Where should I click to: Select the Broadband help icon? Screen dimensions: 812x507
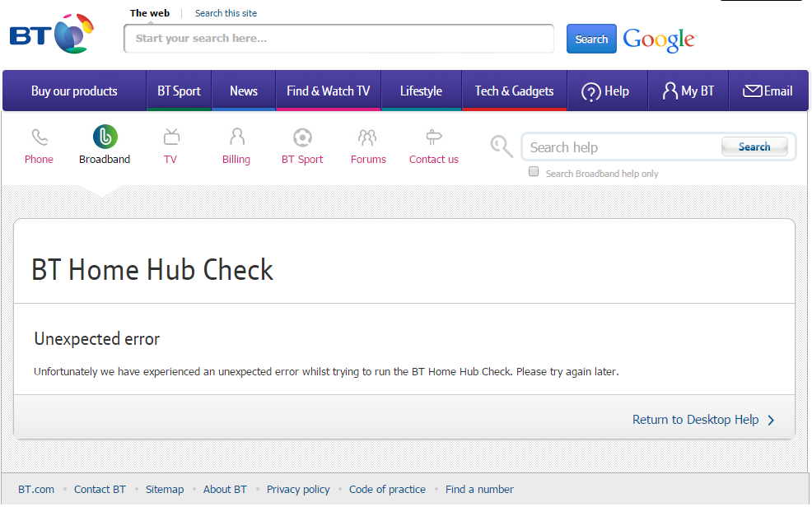tap(105, 137)
